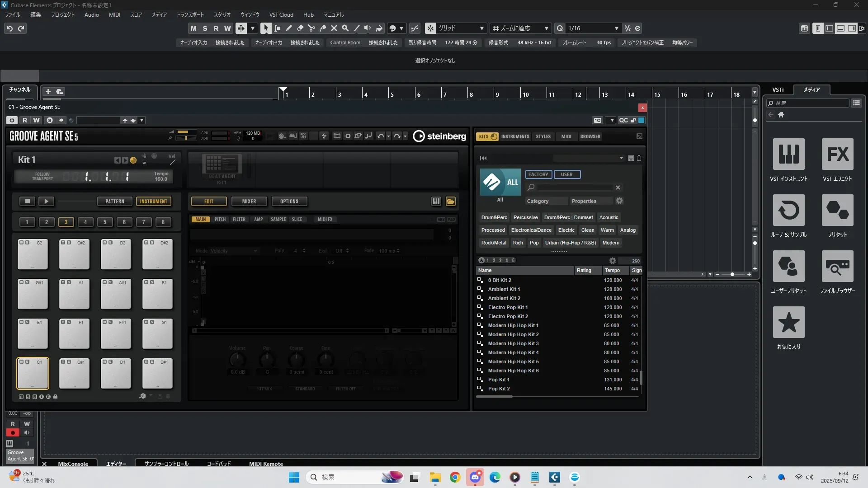Click the MIXER button in Groove Agent
This screenshot has width=868, height=488.
click(249, 202)
